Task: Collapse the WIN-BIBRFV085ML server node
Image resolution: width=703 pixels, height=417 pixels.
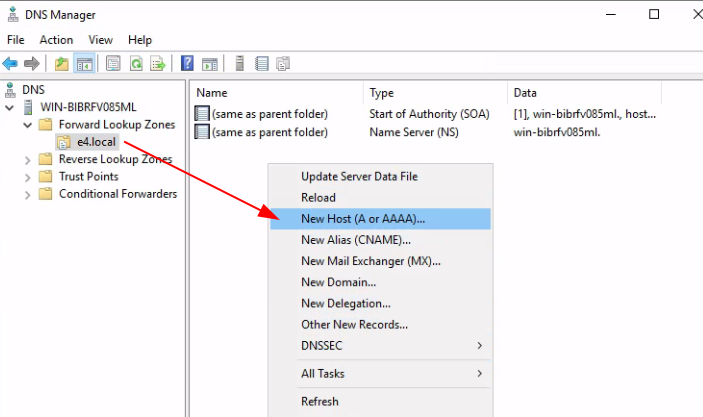Action: click(x=9, y=108)
